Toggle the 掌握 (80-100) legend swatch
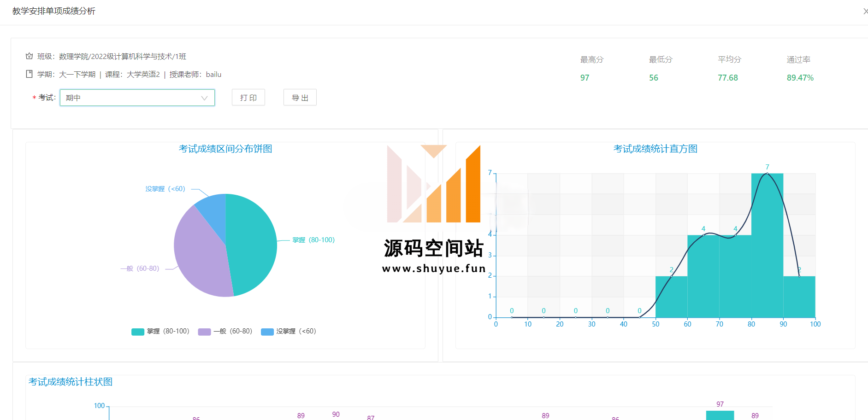 (138, 332)
